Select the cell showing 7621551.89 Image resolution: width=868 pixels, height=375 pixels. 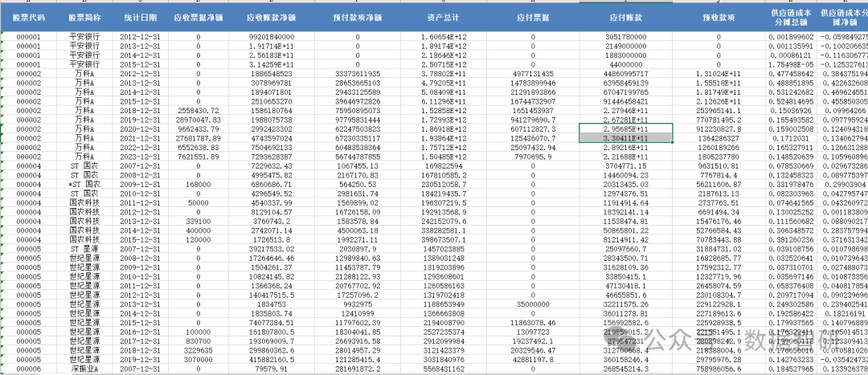tap(199, 157)
